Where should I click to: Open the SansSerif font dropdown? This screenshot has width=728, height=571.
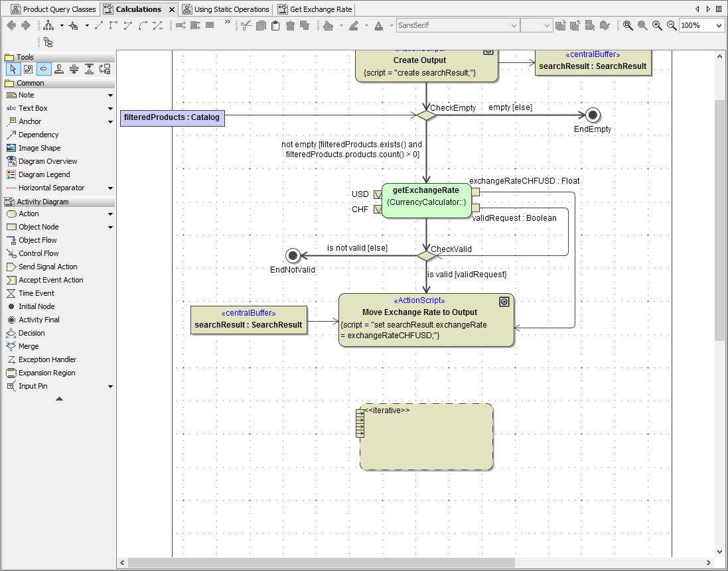514,25
